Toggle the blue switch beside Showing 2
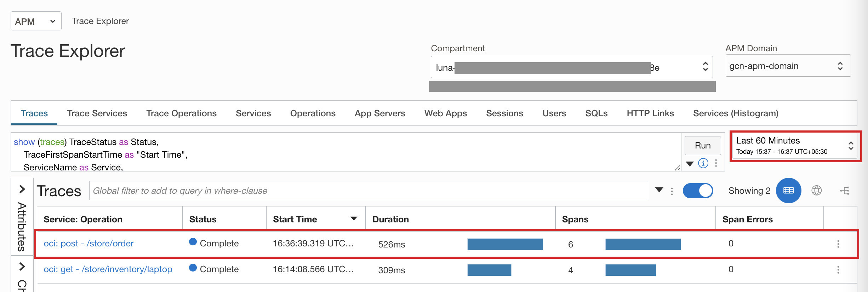 [698, 191]
